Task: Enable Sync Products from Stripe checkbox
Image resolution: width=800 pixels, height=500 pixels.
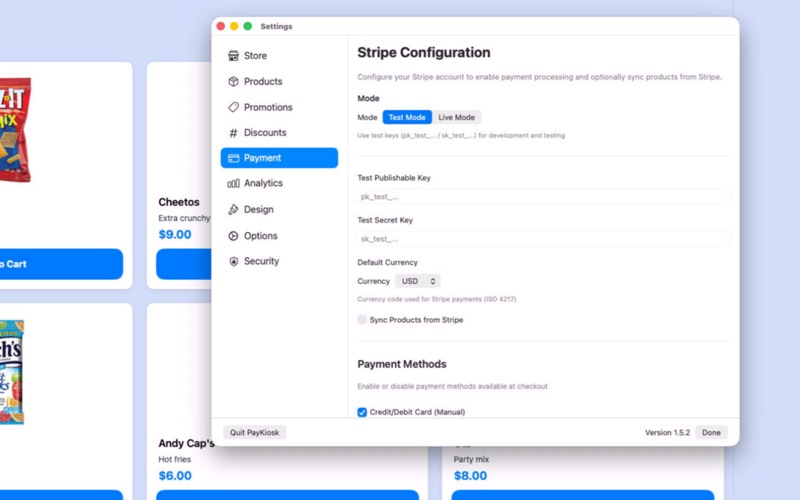Action: click(362, 320)
